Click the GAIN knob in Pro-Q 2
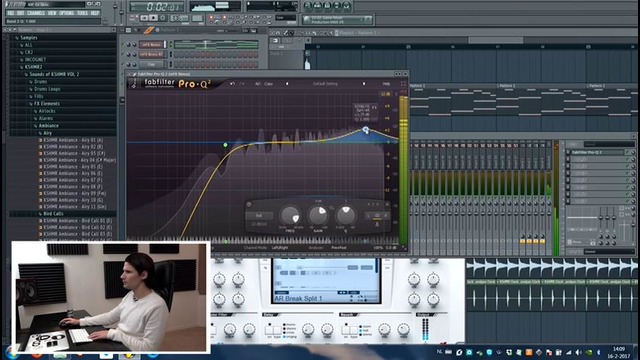The height and width of the screenshot is (360, 640). tap(318, 215)
